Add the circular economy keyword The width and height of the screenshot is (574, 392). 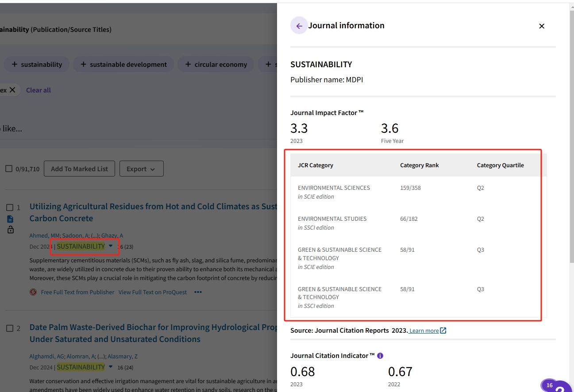point(216,64)
